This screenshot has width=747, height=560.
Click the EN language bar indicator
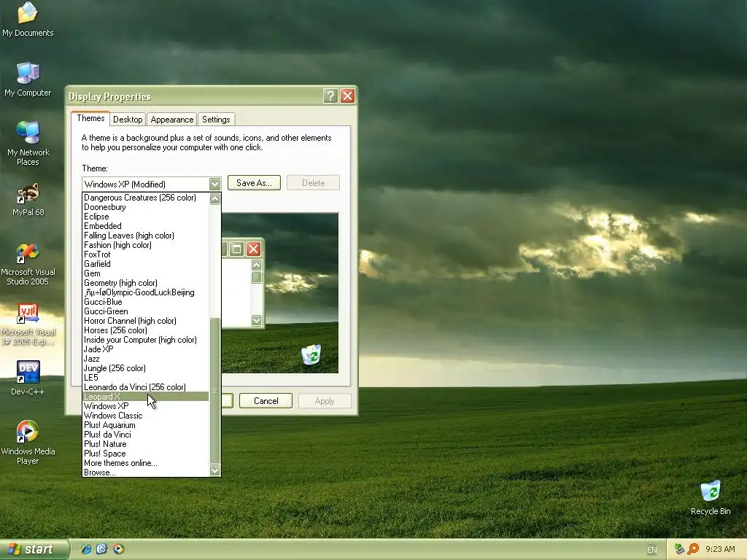651,550
